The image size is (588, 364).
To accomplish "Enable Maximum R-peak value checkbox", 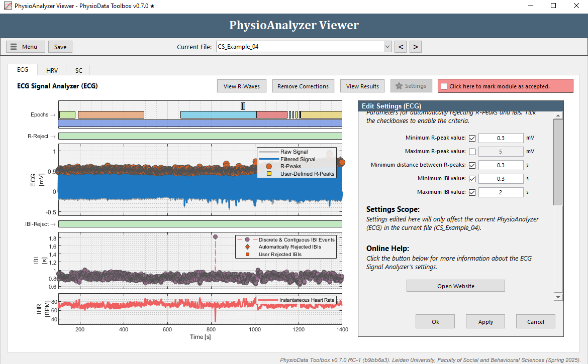I will coord(472,152).
